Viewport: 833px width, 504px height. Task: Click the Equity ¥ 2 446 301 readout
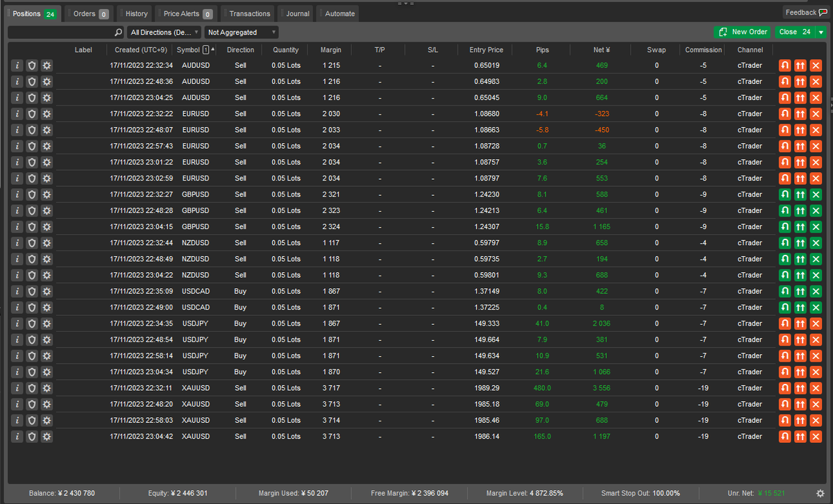point(178,494)
